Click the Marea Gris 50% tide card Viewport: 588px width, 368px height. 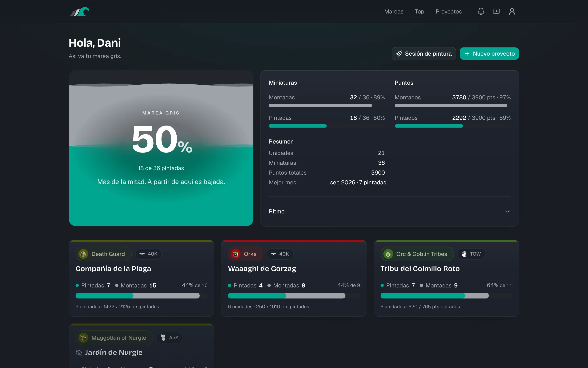[161, 148]
